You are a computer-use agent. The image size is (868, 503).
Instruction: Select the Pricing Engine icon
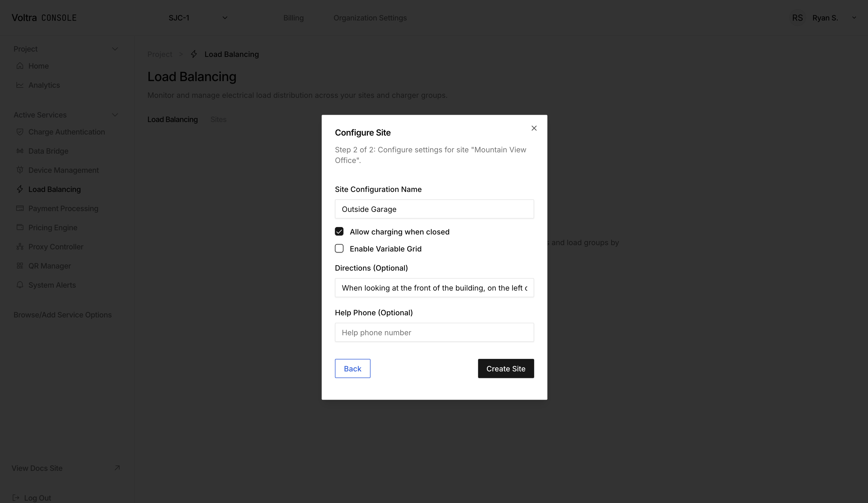20,228
